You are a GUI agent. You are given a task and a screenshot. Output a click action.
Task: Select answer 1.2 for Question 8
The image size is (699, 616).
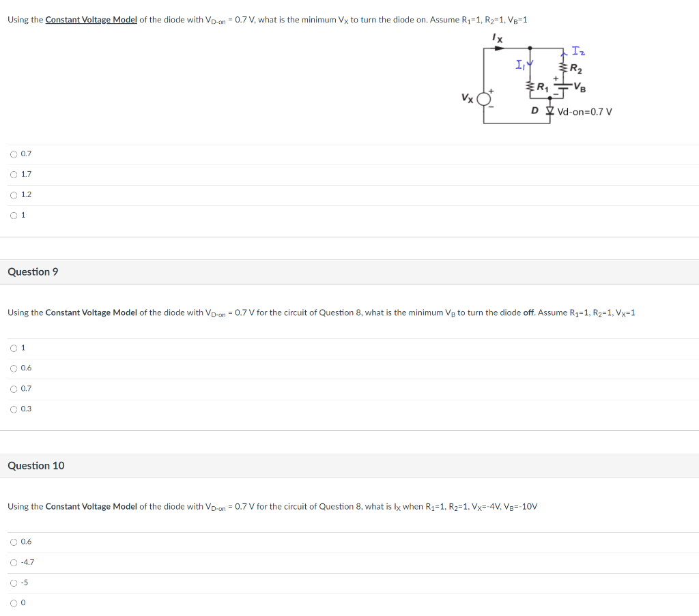(x=14, y=194)
